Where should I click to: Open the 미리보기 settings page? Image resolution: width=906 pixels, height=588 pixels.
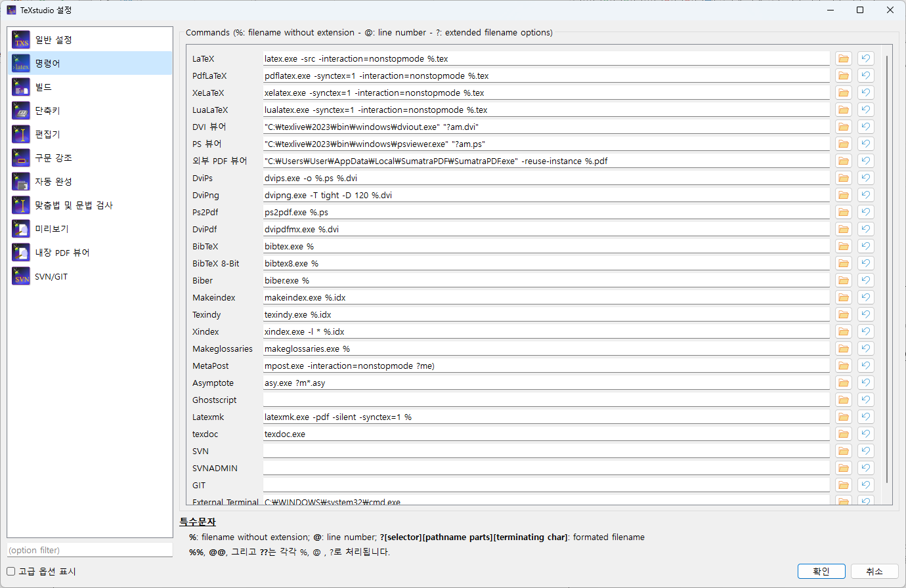tap(90, 228)
